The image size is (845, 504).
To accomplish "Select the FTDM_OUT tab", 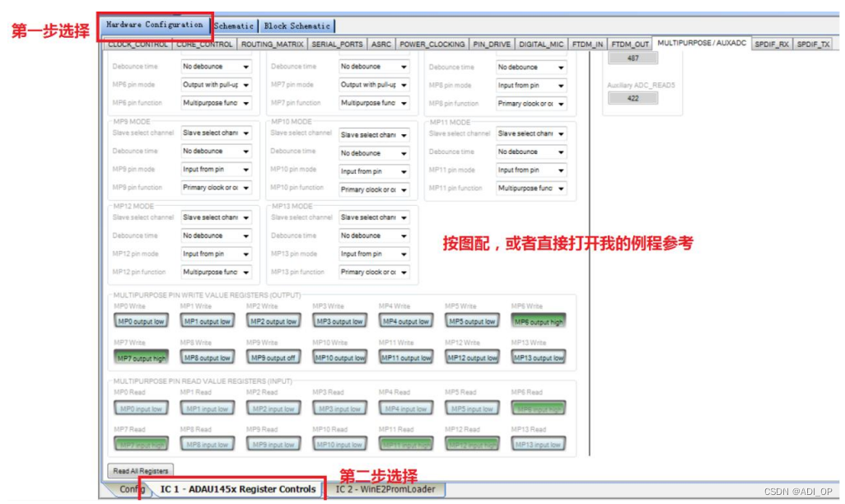I will point(630,44).
